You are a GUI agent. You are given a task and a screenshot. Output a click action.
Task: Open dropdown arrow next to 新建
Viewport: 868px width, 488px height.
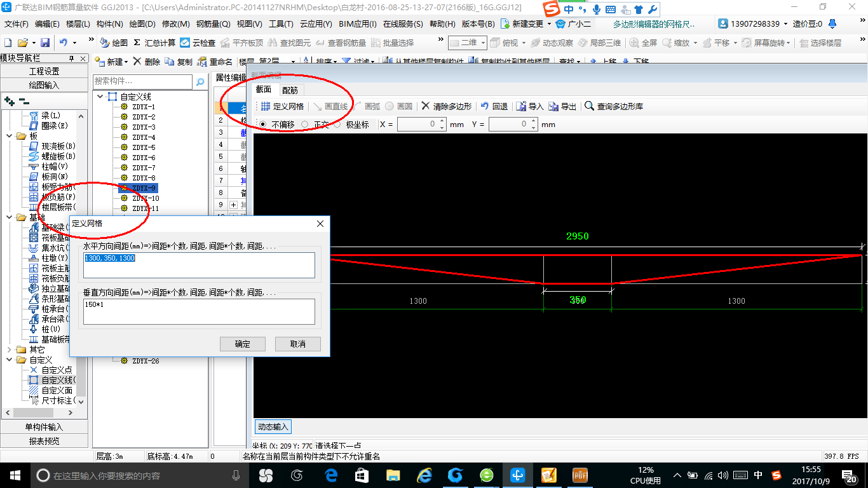click(x=126, y=62)
